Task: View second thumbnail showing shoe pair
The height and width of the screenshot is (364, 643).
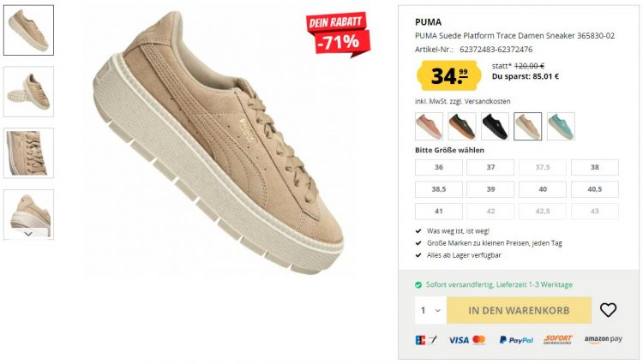Action: (28, 92)
